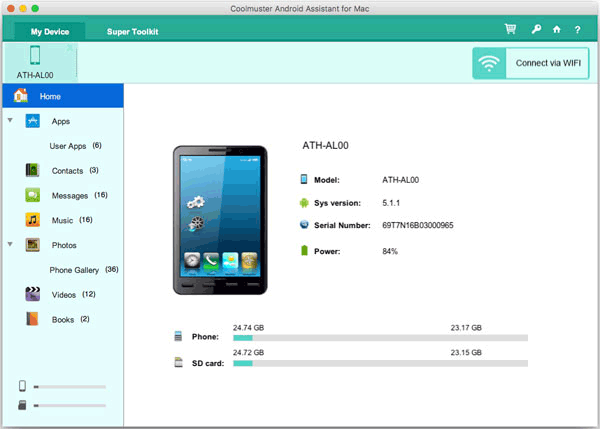Click the Music note icon
Image resolution: width=600 pixels, height=429 pixels.
[x=33, y=220]
